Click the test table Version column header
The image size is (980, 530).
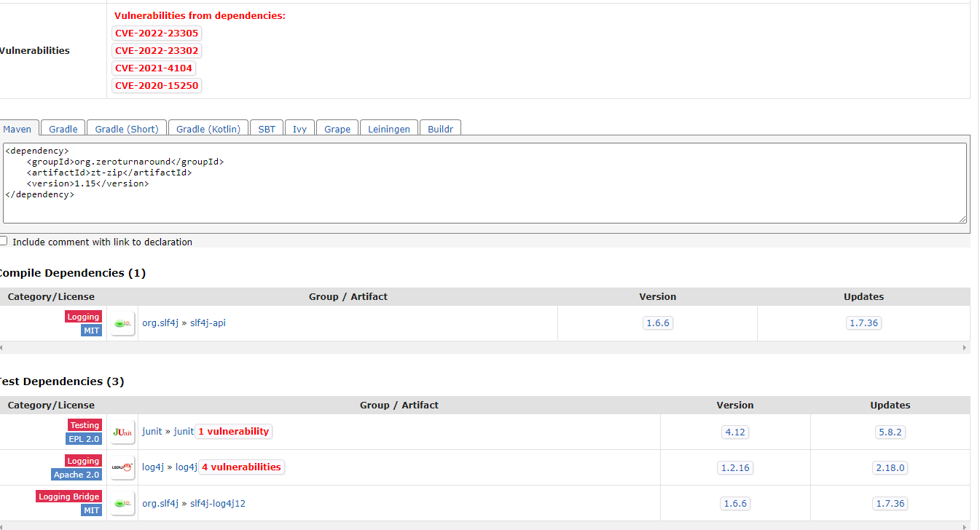(x=735, y=405)
